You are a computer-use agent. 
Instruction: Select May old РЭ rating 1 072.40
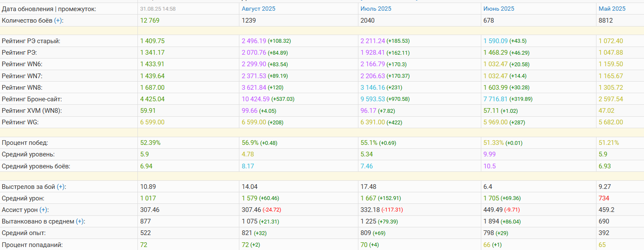coord(611,41)
